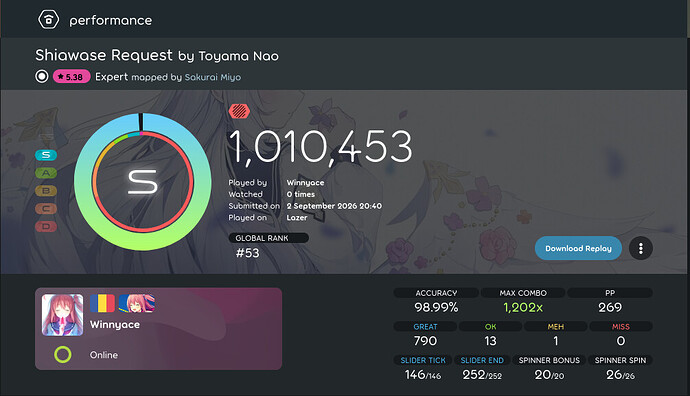
Task: Open mapper Sakurai Miyo's profile
Action: click(213, 77)
